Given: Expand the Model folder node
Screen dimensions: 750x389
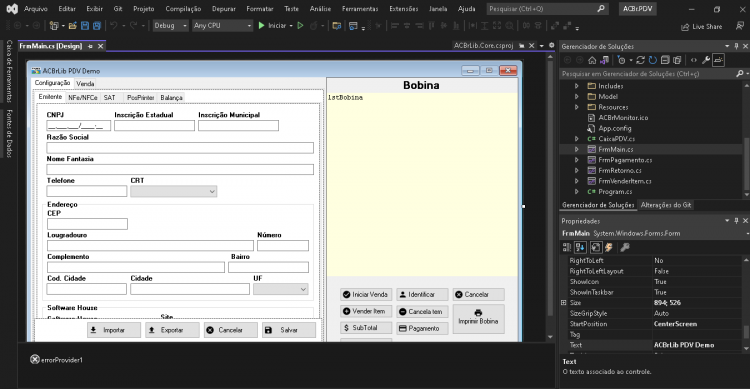Looking at the screenshot, I should pyautogui.click(x=576, y=97).
